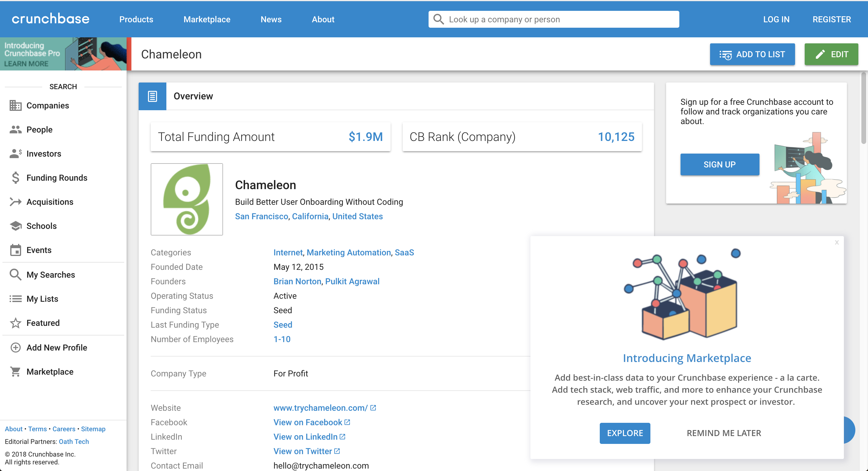Open the United States location link
The image size is (868, 471).
[357, 216]
